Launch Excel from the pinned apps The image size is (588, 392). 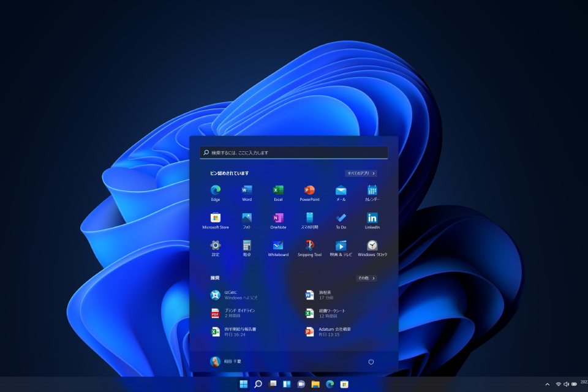(x=277, y=191)
